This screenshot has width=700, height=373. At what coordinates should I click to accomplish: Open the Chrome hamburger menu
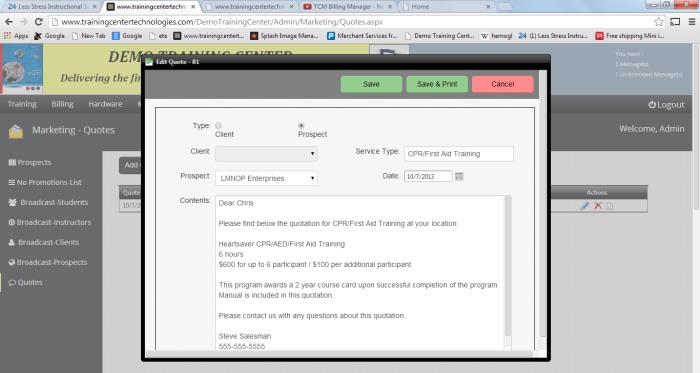tap(692, 22)
